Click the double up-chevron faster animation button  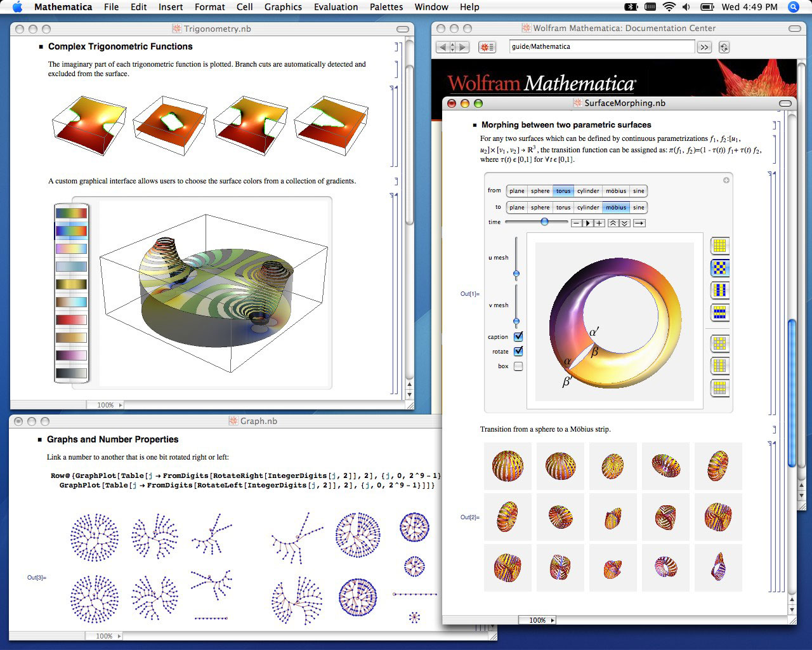(613, 223)
